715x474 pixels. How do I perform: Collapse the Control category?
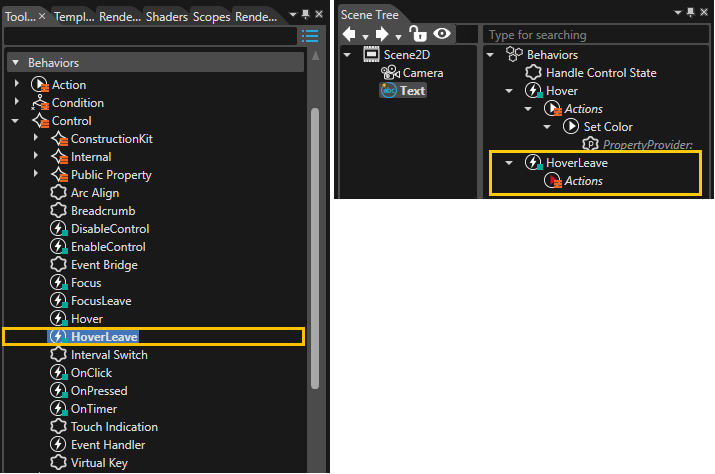[x=15, y=121]
